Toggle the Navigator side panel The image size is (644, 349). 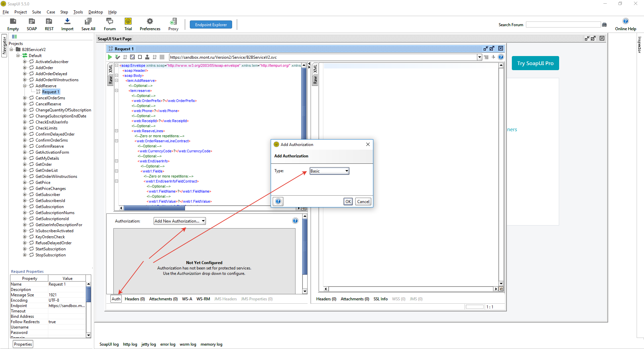pyautogui.click(x=4, y=46)
